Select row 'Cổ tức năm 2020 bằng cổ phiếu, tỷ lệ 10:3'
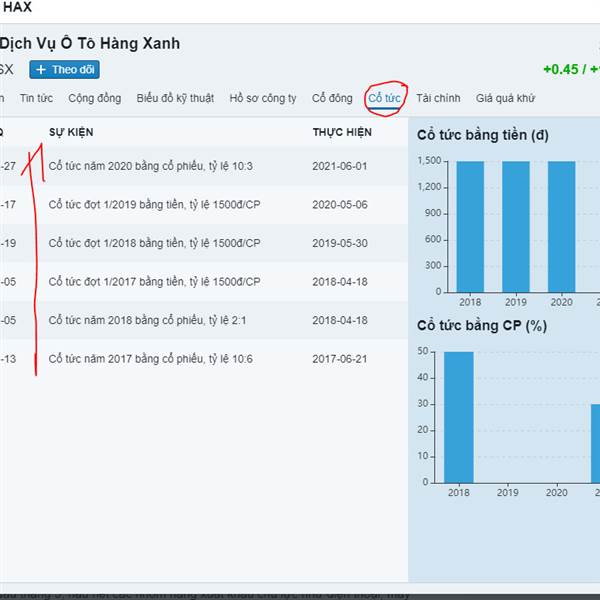600x600 pixels. 204,166
